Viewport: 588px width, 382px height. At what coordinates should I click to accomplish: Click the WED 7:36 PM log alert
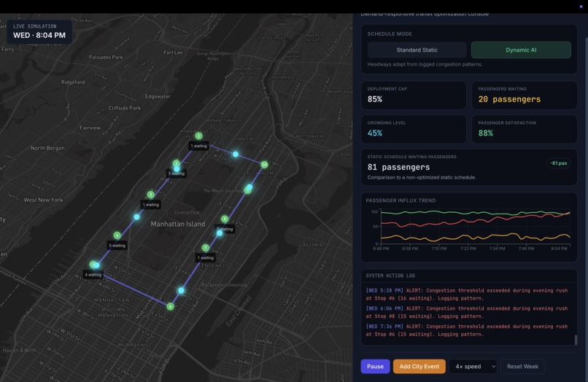tap(466, 330)
